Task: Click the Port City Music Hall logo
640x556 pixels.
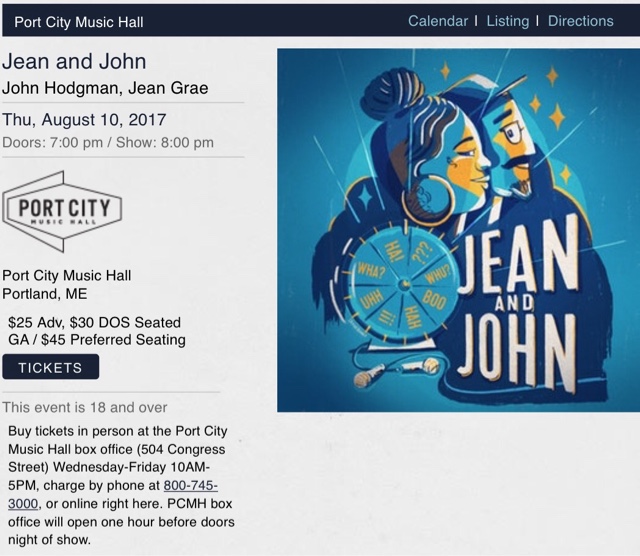Action: tap(62, 211)
